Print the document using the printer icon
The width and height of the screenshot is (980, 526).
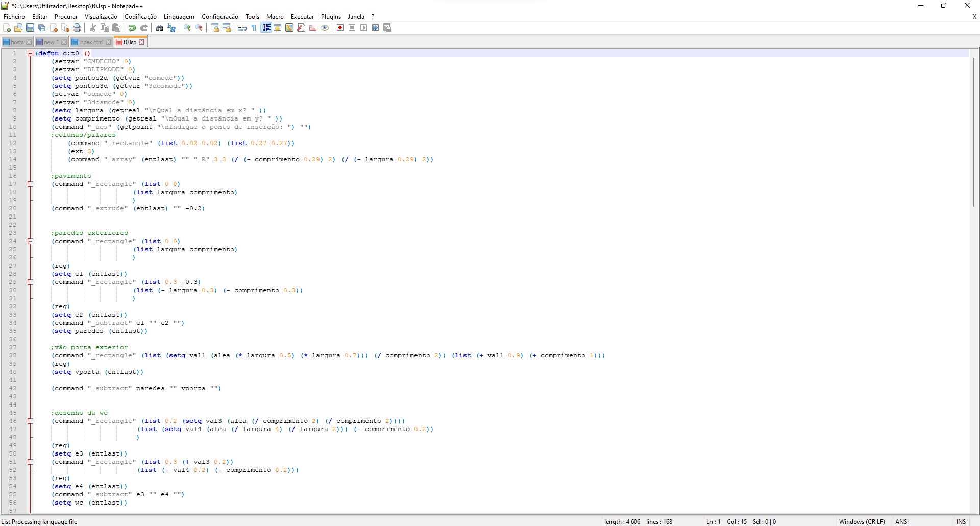click(77, 28)
